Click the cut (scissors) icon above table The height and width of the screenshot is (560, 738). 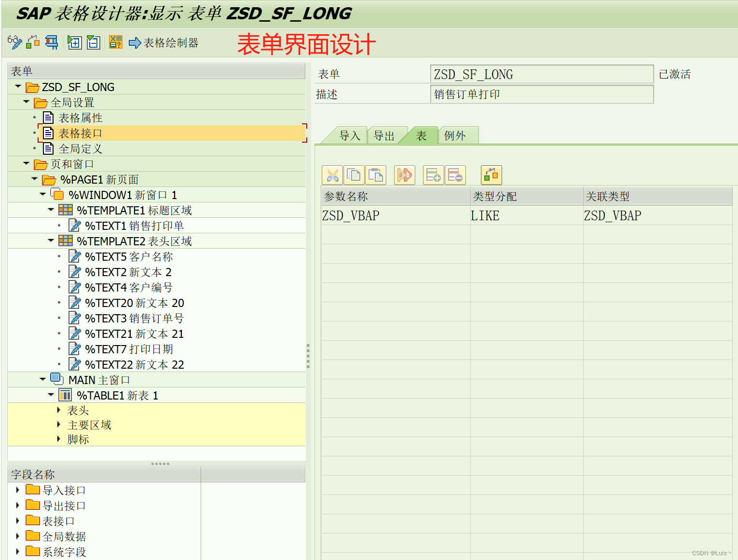click(332, 175)
